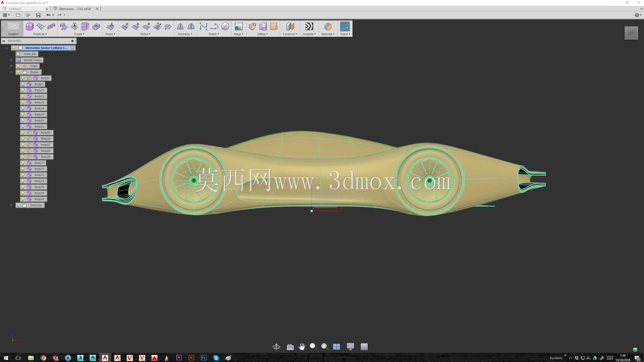Toggle visibility of Body71
This screenshot has width=644, height=362.
point(23,163)
